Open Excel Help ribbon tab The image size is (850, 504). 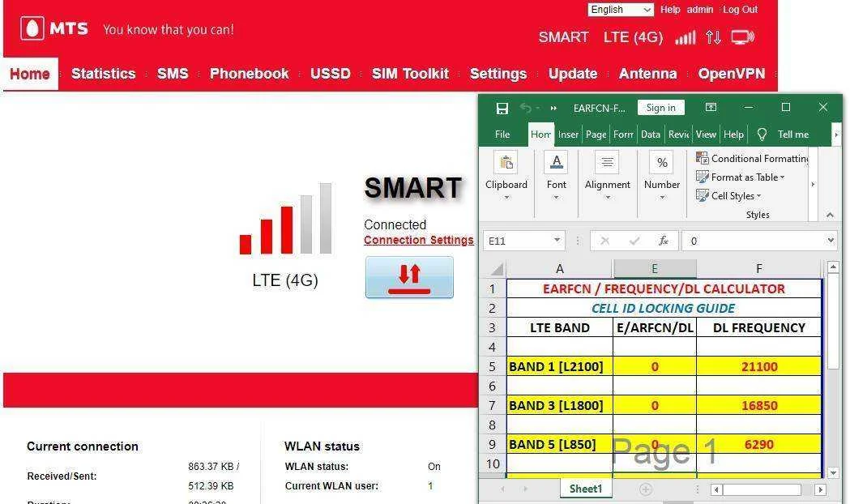coord(733,135)
